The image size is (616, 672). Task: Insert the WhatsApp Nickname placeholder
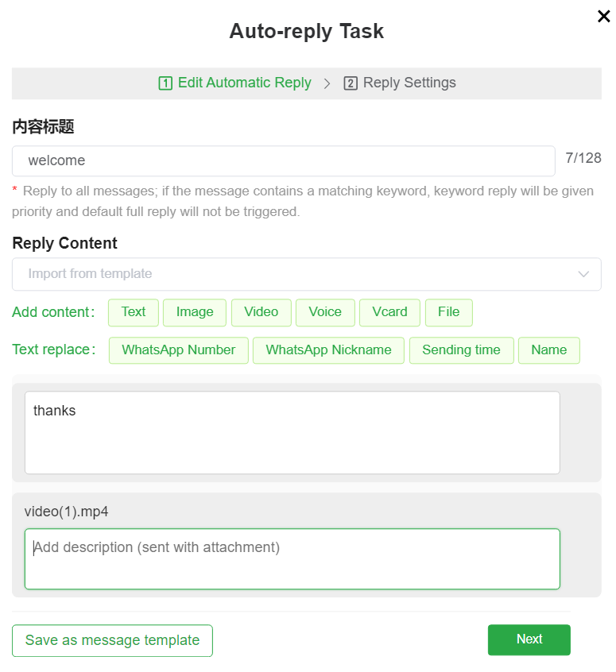(328, 350)
